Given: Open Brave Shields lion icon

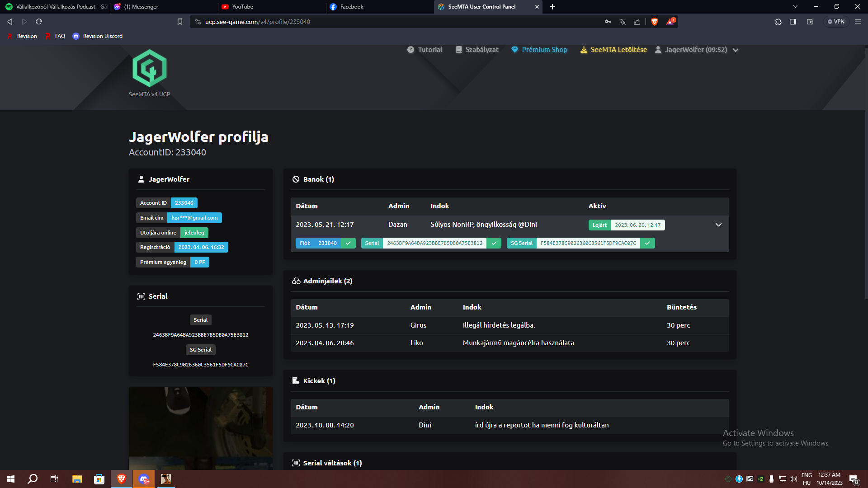Looking at the screenshot, I should click(x=654, y=22).
